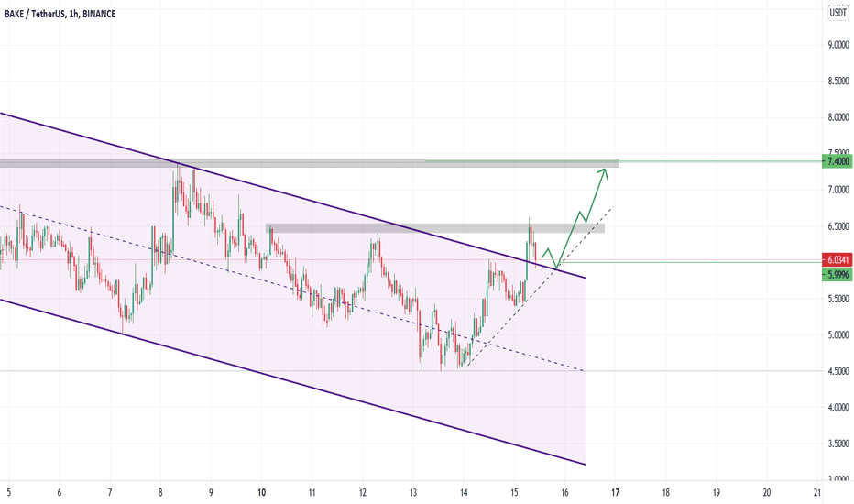Viewport: 854px width, 504px height.
Task: Click date 9 on time axis
Action: (x=211, y=493)
